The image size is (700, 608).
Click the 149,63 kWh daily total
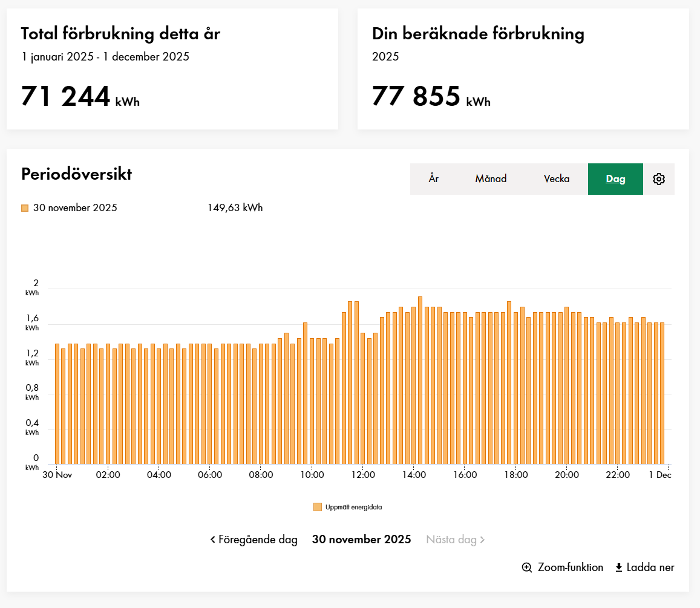[235, 208]
